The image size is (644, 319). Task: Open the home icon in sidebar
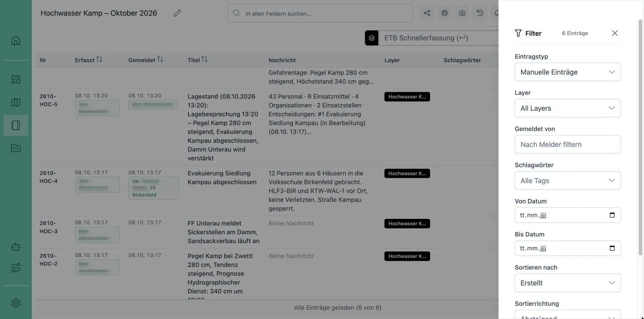[x=16, y=41]
